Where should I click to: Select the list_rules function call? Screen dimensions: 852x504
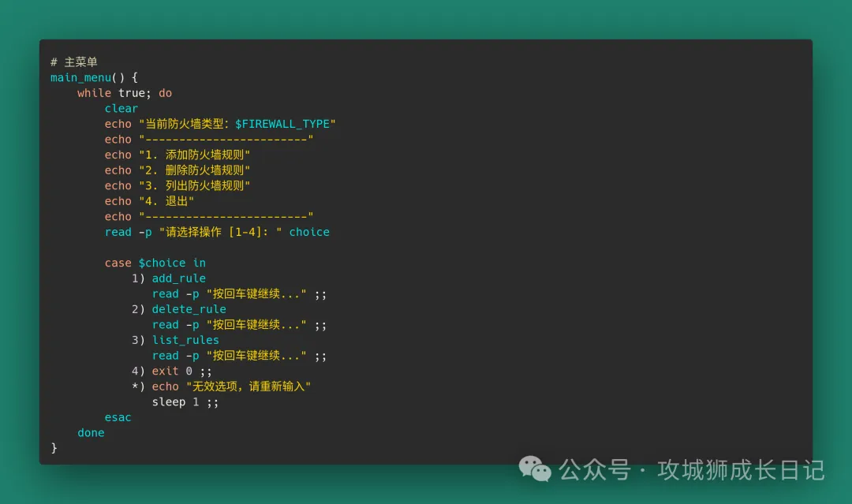[185, 340]
